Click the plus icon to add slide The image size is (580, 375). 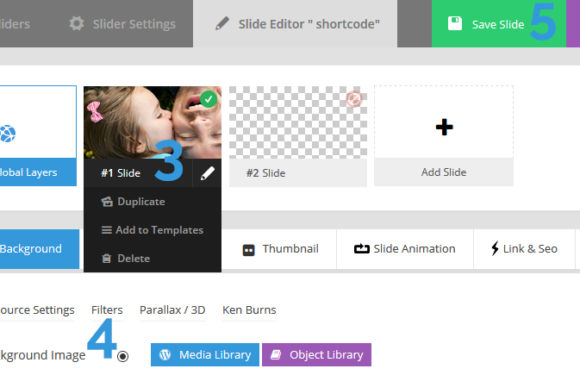(x=444, y=127)
